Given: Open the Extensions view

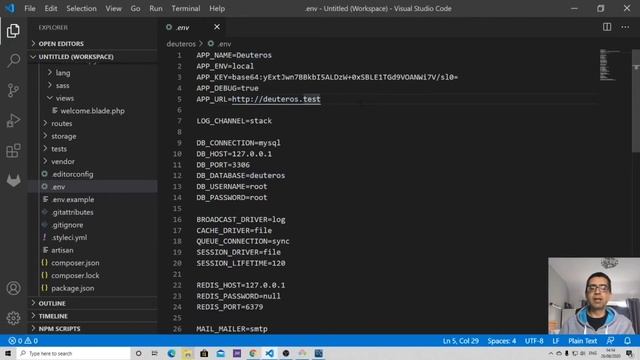Looking at the screenshot, I should pos(13,150).
